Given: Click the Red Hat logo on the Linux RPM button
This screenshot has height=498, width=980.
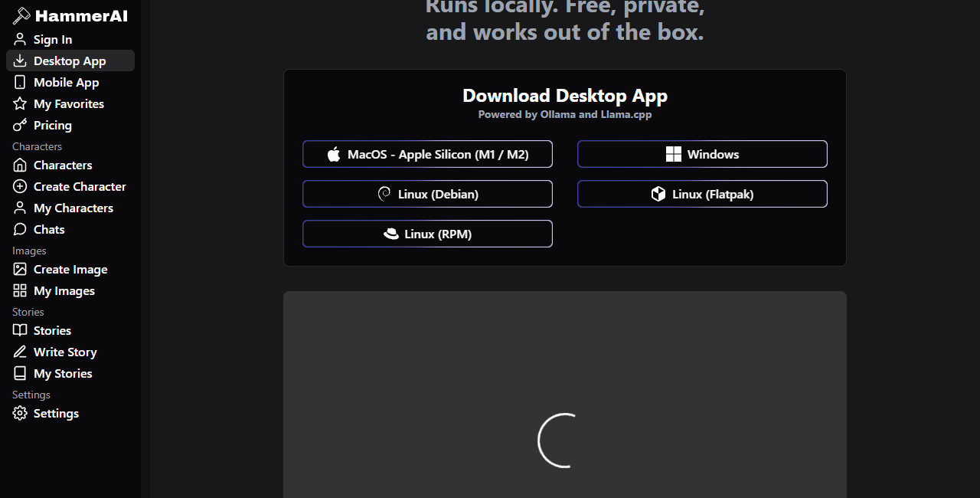Looking at the screenshot, I should (x=391, y=234).
